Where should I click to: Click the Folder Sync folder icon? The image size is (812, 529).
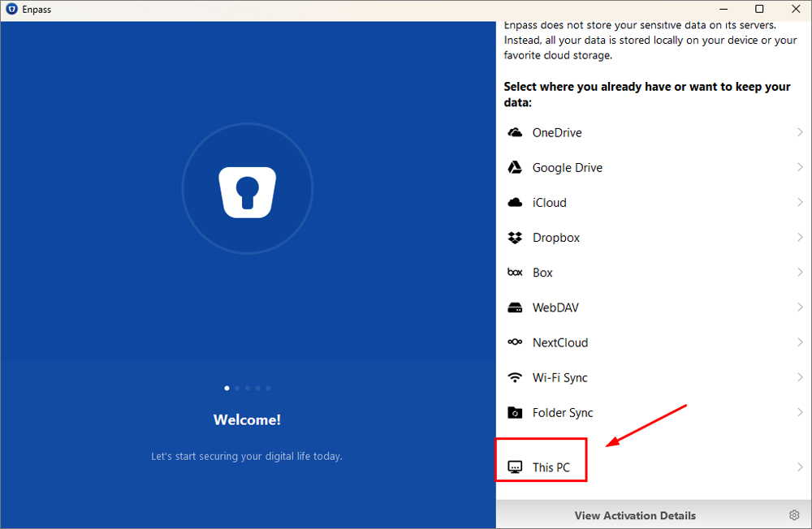point(514,412)
